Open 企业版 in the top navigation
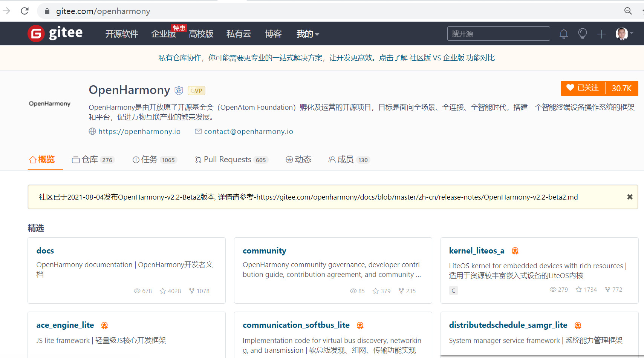 [164, 34]
